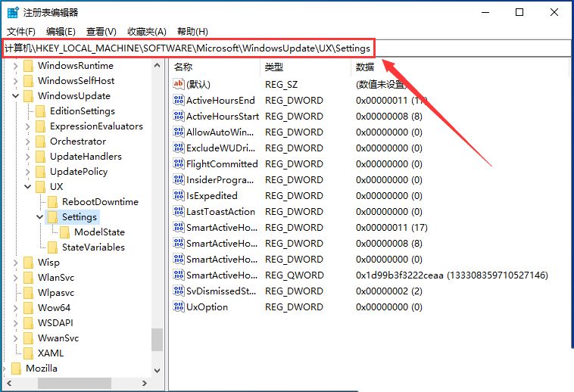Click the SvDismissedSt... DWORD icon
Image resolution: width=574 pixels, height=392 pixels.
(178, 291)
